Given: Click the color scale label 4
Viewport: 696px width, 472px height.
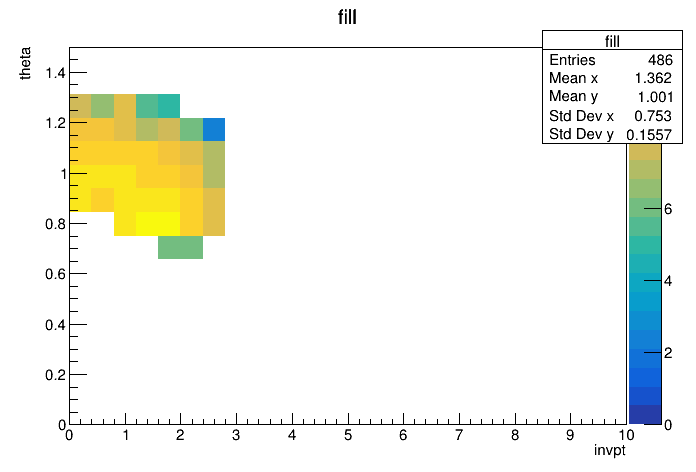Looking at the screenshot, I should [668, 281].
